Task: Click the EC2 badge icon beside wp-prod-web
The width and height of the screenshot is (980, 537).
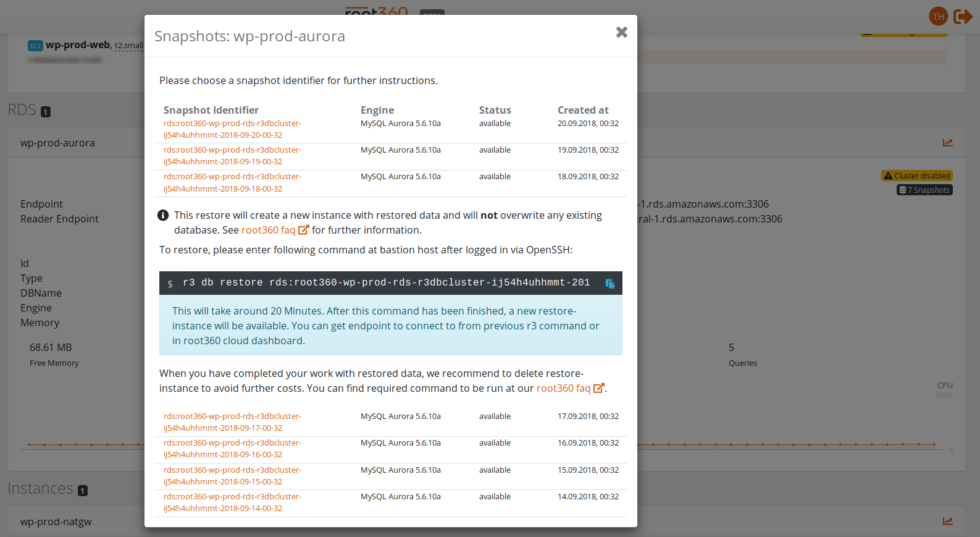Action: tap(35, 46)
